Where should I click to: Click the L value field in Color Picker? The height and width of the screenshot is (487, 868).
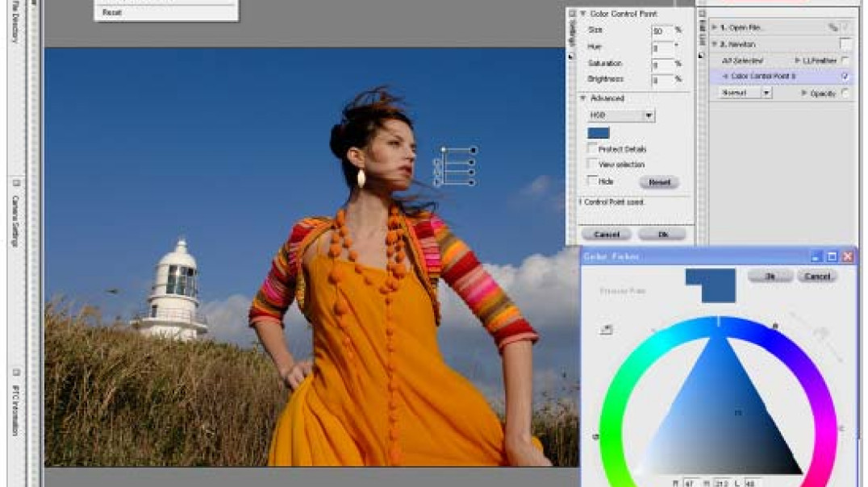point(753,483)
